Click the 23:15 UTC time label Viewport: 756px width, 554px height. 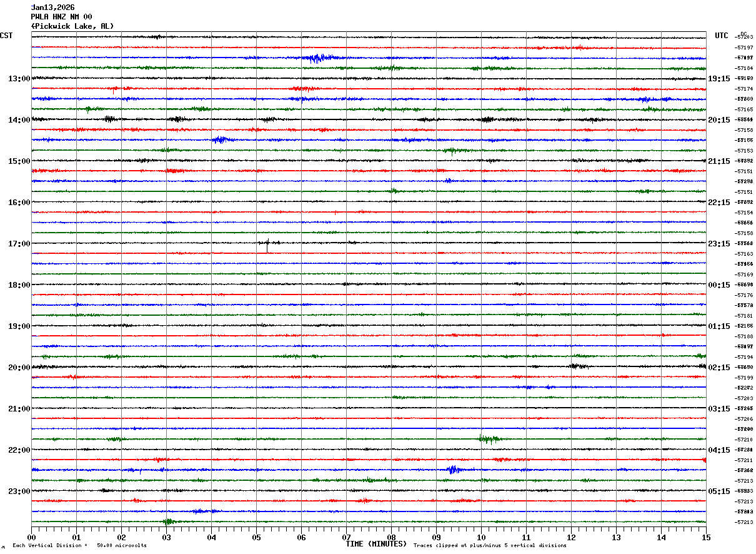coord(719,244)
